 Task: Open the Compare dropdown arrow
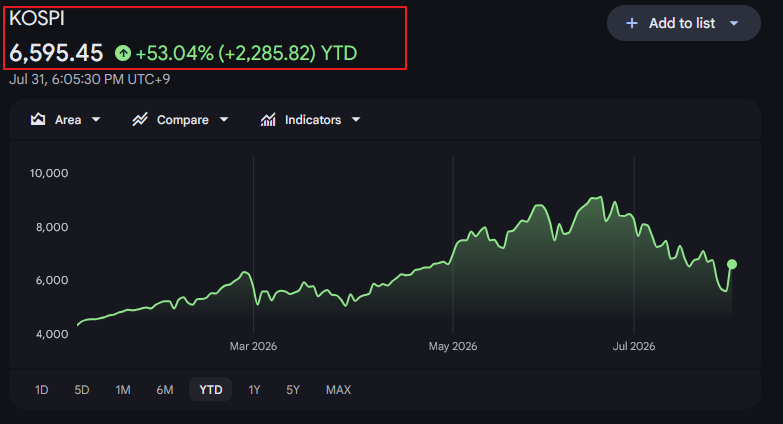click(x=224, y=119)
